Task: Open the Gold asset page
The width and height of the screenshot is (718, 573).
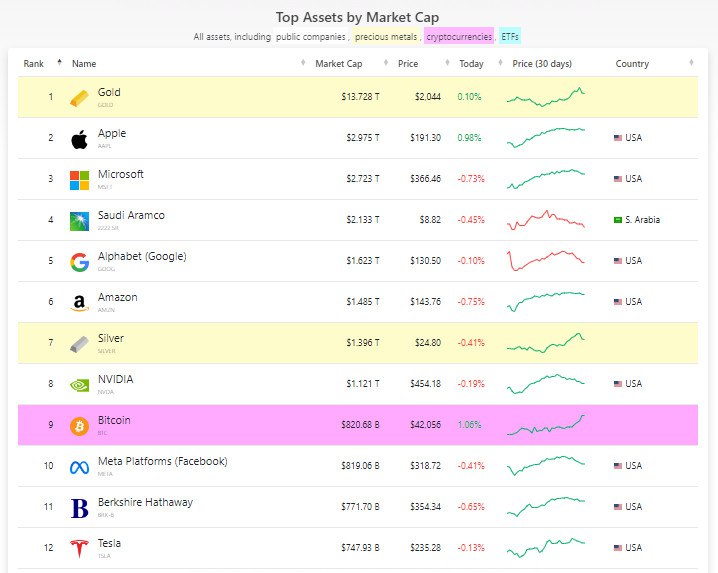Action: click(x=109, y=92)
